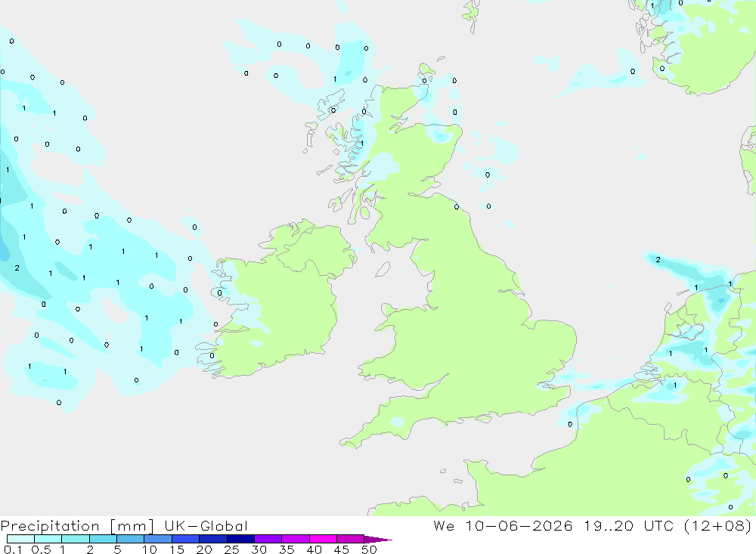The image size is (756, 554).
Task: Click the 1–2 mm legend color swatch
Action: 76,539
